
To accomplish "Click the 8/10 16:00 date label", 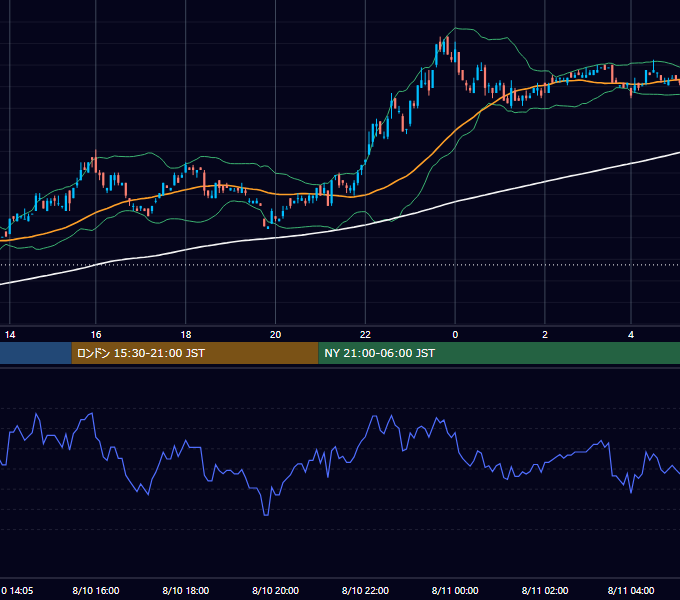I will 96,590.
